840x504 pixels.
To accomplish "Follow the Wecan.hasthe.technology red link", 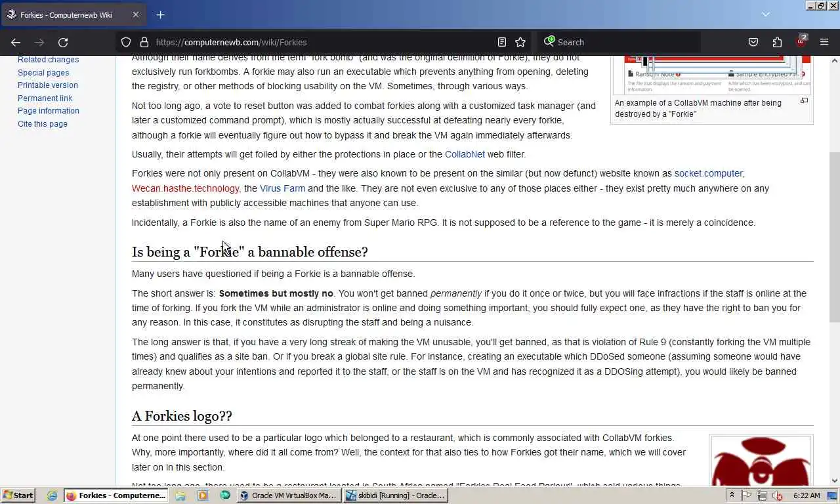I will [185, 188].
